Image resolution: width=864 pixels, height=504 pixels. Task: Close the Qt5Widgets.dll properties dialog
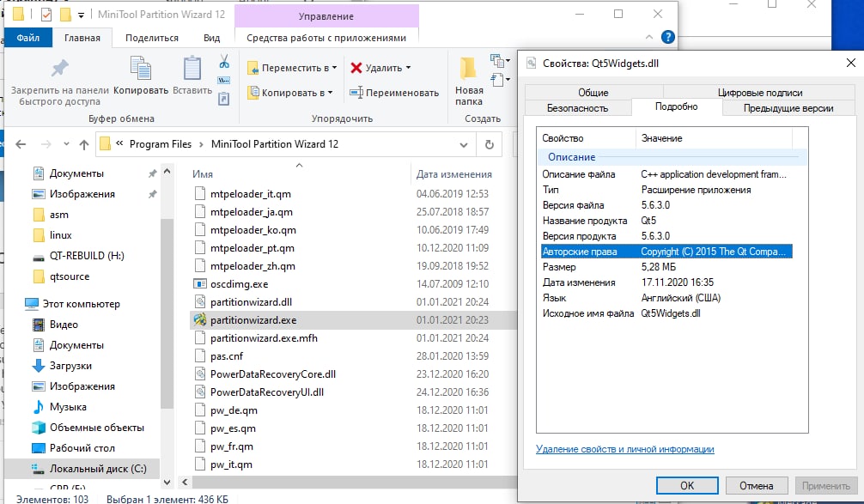[851, 64]
